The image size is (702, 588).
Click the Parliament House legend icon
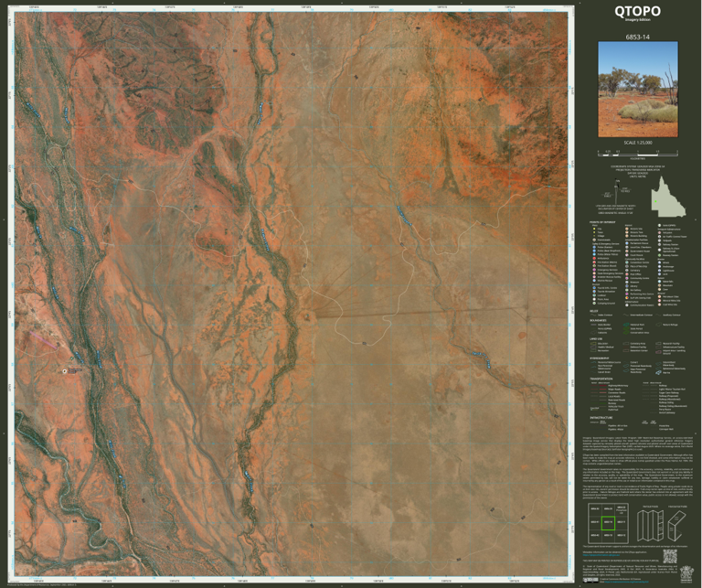coord(627,243)
